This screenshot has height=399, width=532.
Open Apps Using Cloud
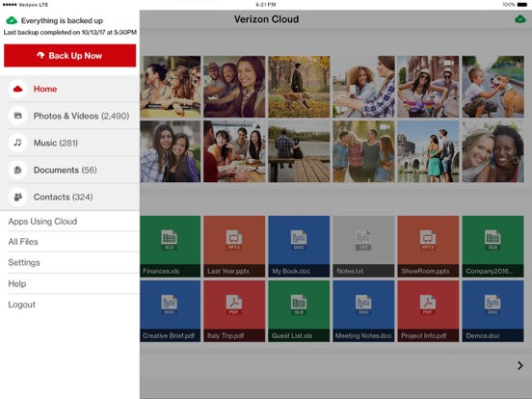[70, 222]
